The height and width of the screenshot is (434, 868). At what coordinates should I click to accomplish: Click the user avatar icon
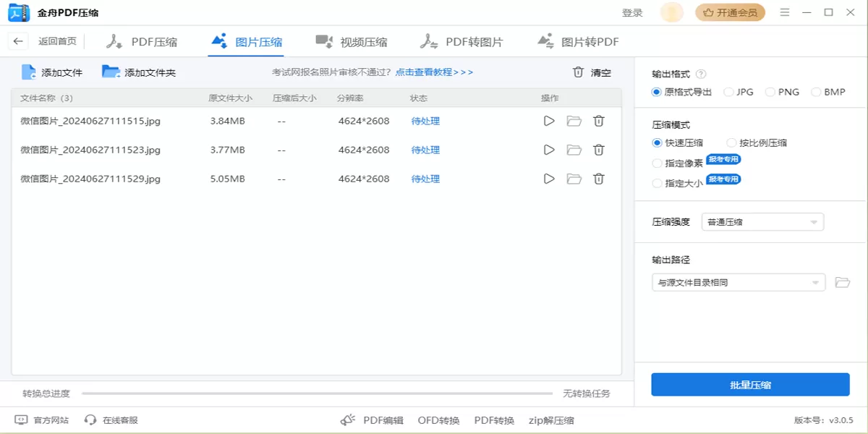672,12
